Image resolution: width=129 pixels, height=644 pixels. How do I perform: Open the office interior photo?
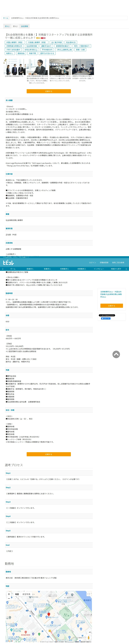tap(60, 67)
